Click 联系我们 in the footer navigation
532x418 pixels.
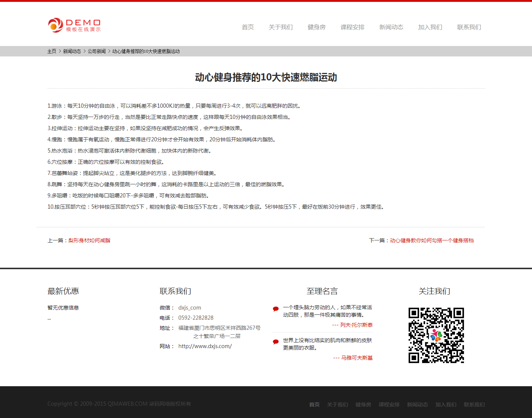474,405
